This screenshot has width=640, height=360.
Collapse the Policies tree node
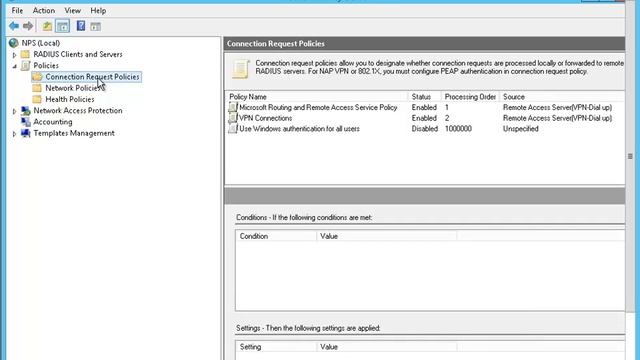click(14, 66)
